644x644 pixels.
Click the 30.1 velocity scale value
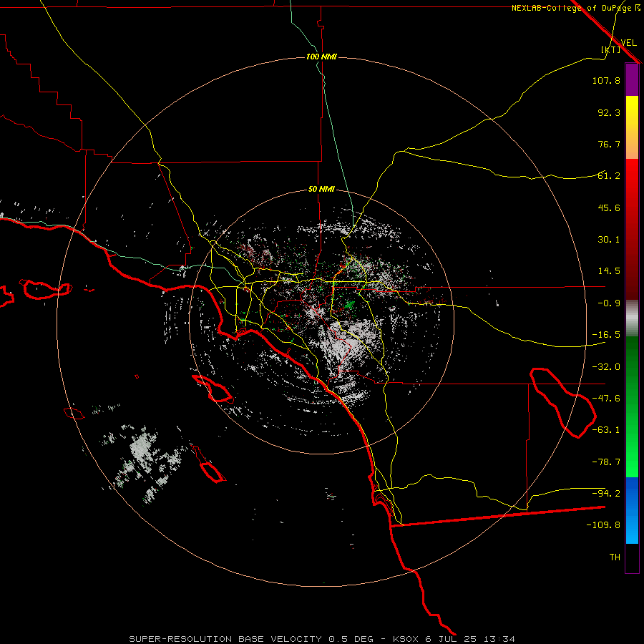pos(609,240)
